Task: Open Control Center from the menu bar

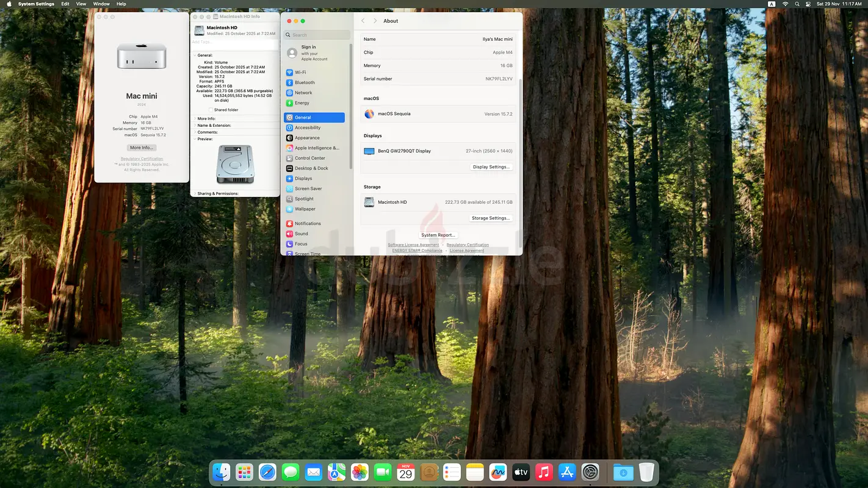Action: pos(808,4)
